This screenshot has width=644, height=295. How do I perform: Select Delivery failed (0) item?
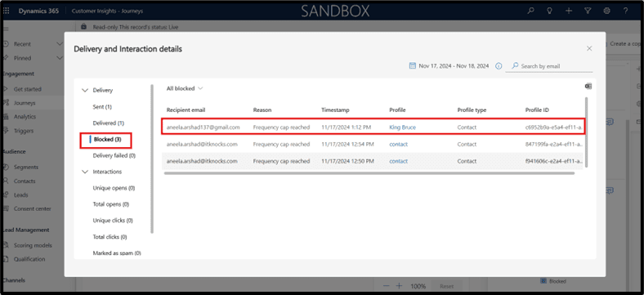(114, 156)
